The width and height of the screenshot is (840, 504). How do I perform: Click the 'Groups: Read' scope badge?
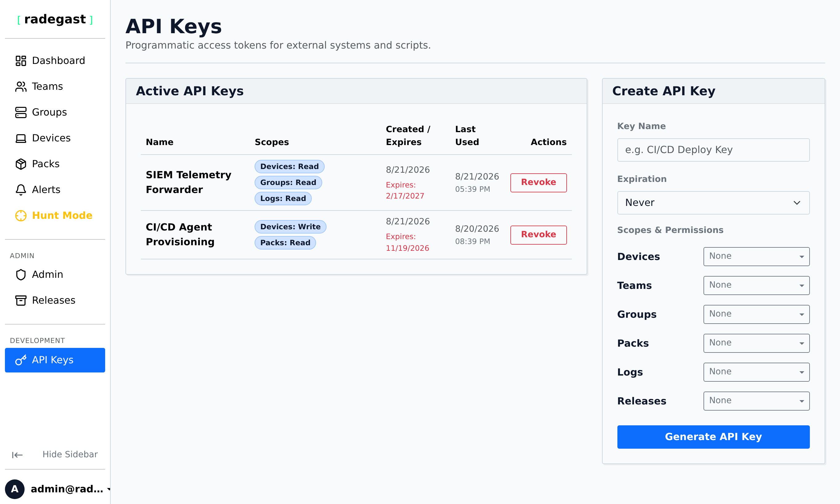tap(288, 182)
